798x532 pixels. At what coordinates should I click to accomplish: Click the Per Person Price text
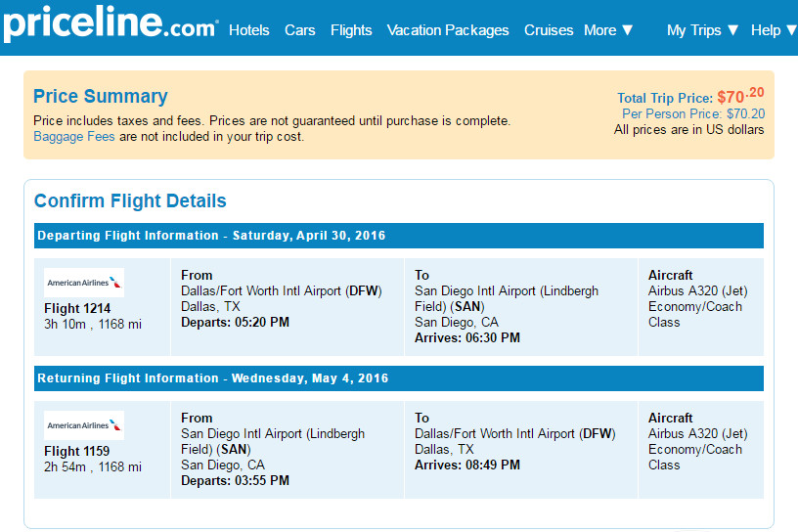pos(693,113)
